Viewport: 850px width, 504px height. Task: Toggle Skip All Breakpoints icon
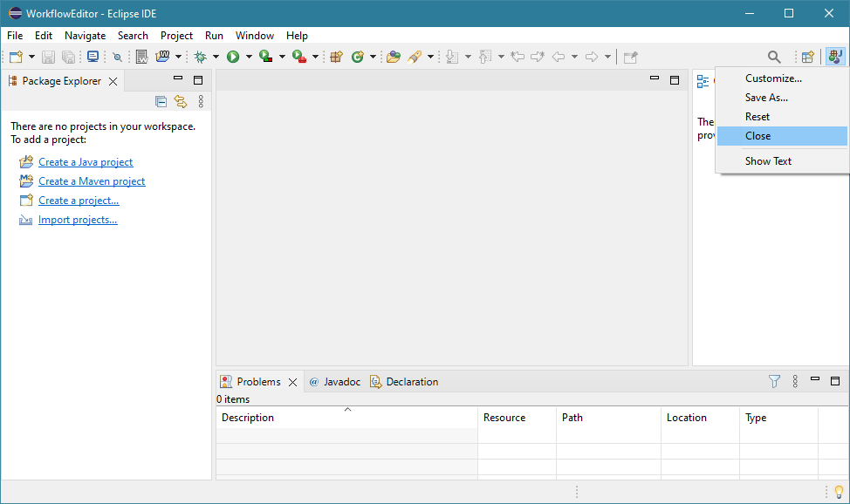[x=117, y=57]
